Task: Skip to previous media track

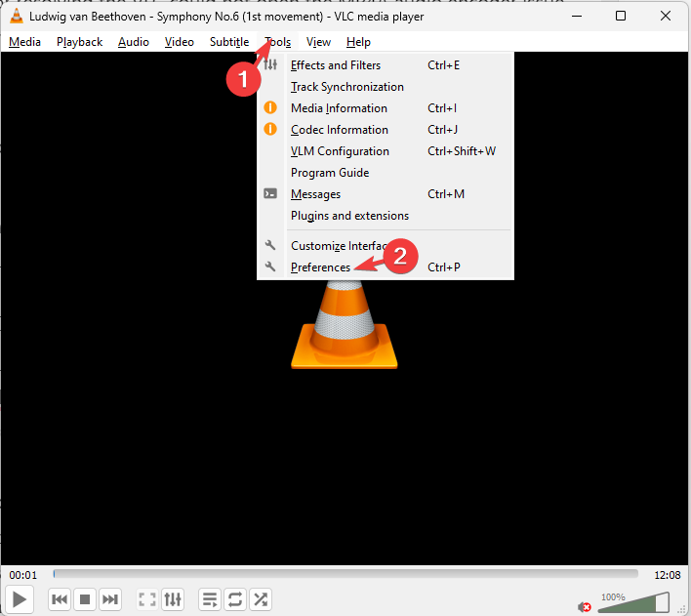Action: pos(60,599)
